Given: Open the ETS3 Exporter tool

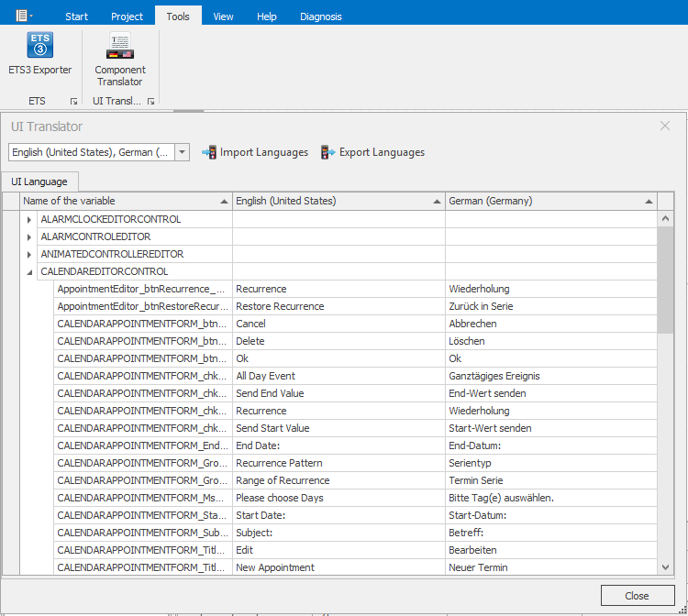Looking at the screenshot, I should 40,53.
